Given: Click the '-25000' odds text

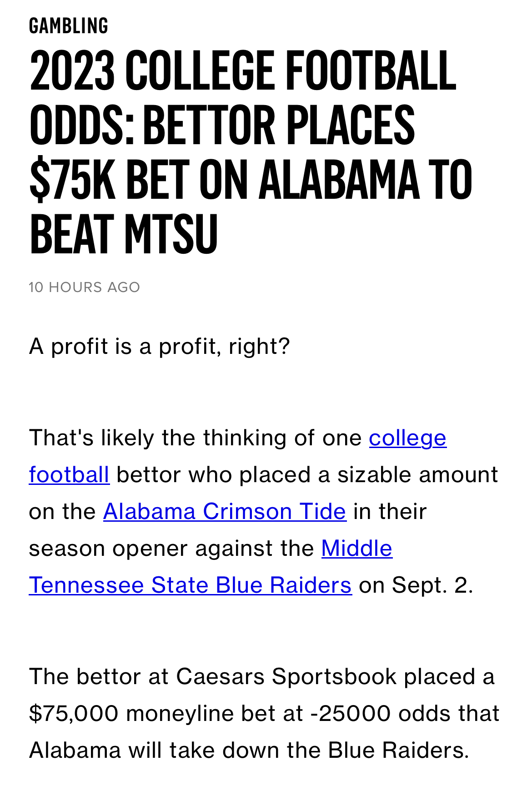Looking at the screenshot, I should pos(351,713).
